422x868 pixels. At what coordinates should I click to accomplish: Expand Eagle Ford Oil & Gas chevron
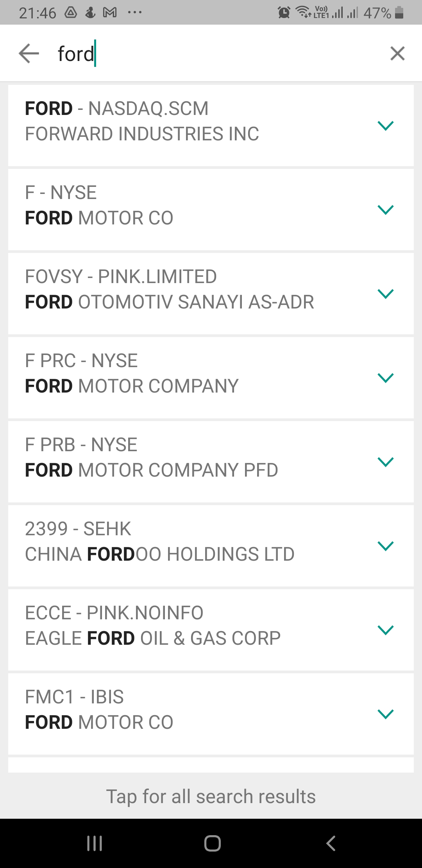coord(386,630)
